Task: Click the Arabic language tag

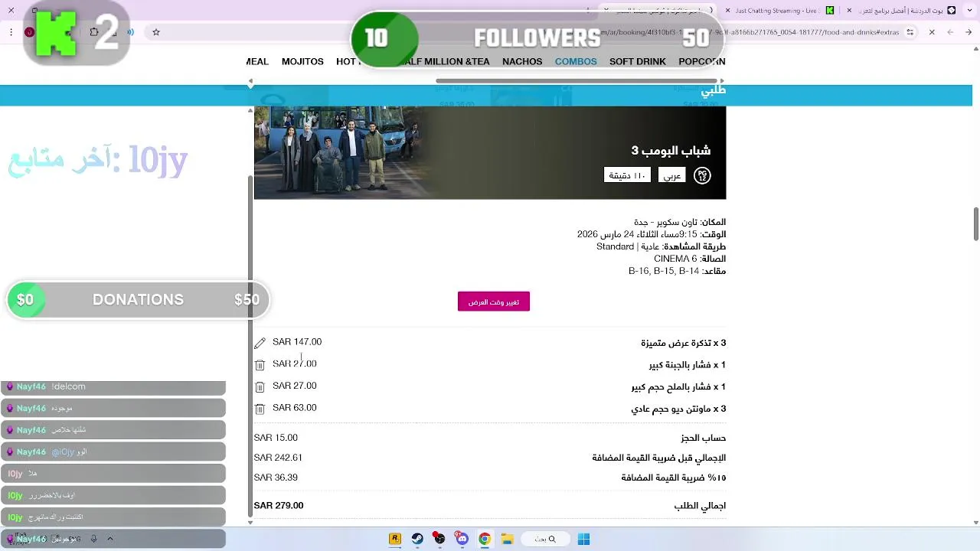Action: tap(672, 175)
